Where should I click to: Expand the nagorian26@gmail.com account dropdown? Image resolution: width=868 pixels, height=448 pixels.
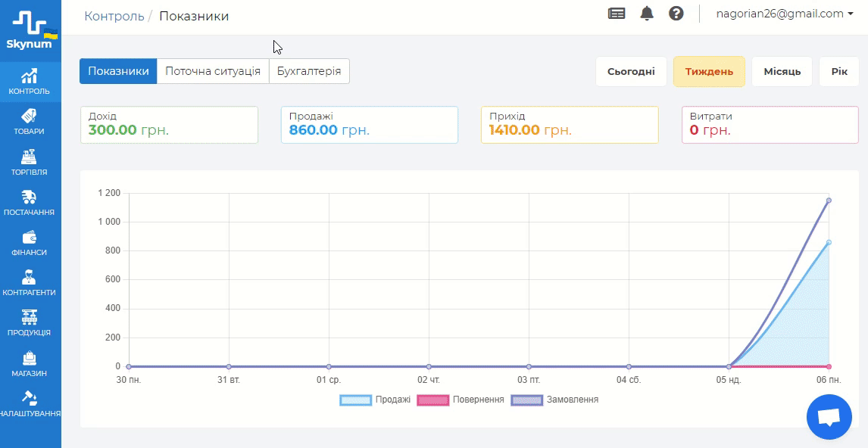pos(785,14)
